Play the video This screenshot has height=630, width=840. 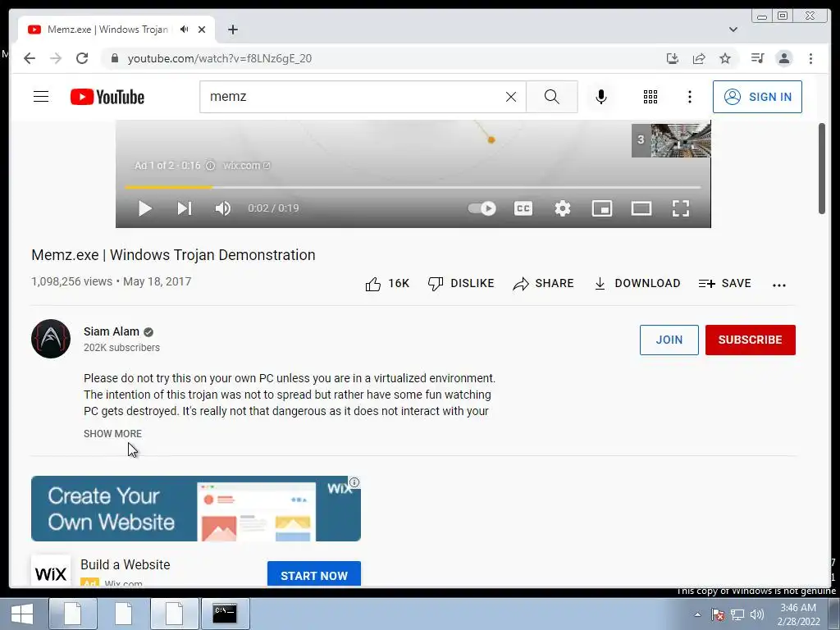(x=144, y=208)
